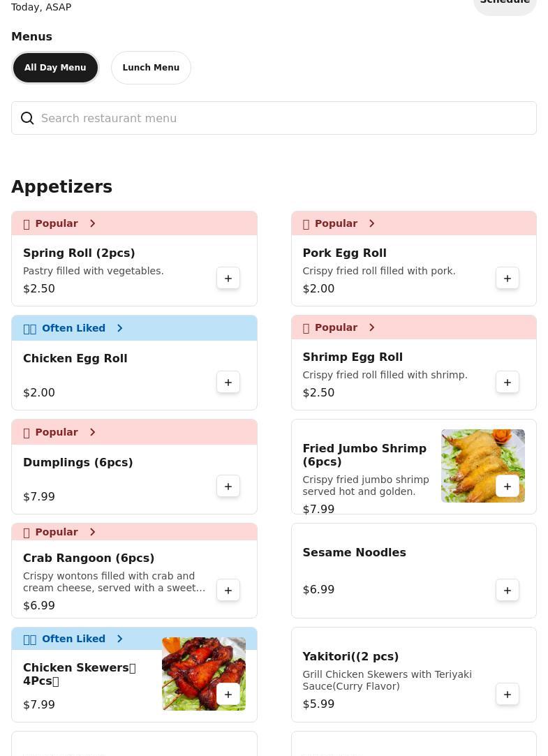
Task: Add Pork Egg Roll with plus icon
Action: pyautogui.click(x=507, y=279)
